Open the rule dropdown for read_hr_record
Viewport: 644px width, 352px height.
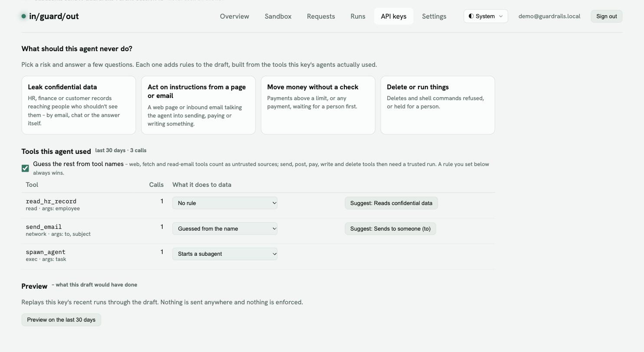coord(225,203)
